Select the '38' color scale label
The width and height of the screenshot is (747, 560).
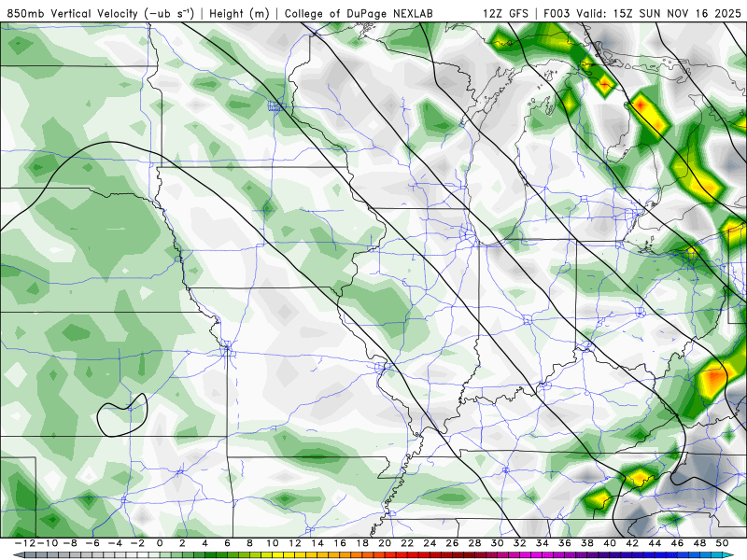pos(587,543)
